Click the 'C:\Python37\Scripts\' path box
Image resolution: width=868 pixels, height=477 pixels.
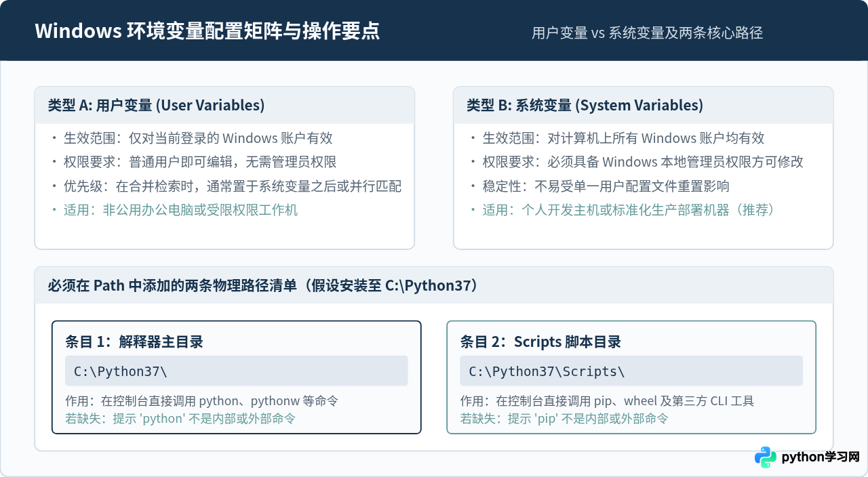(x=631, y=371)
